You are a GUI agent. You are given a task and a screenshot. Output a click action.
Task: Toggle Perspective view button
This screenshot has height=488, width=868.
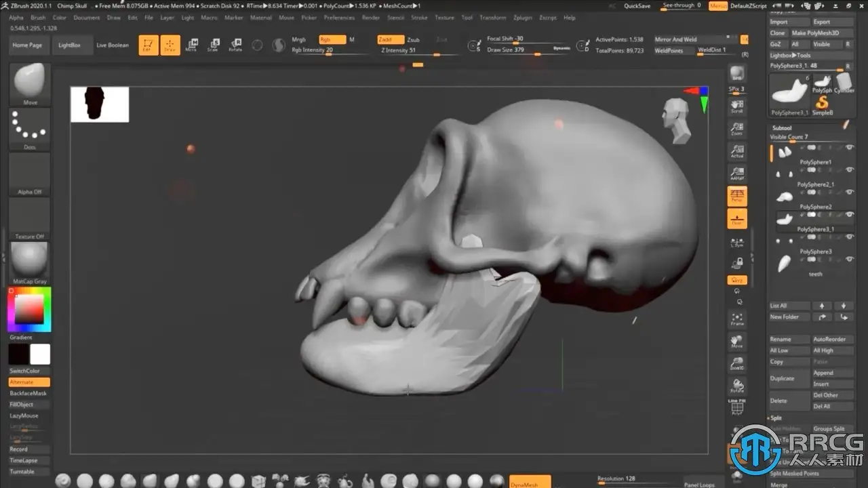[x=737, y=196]
